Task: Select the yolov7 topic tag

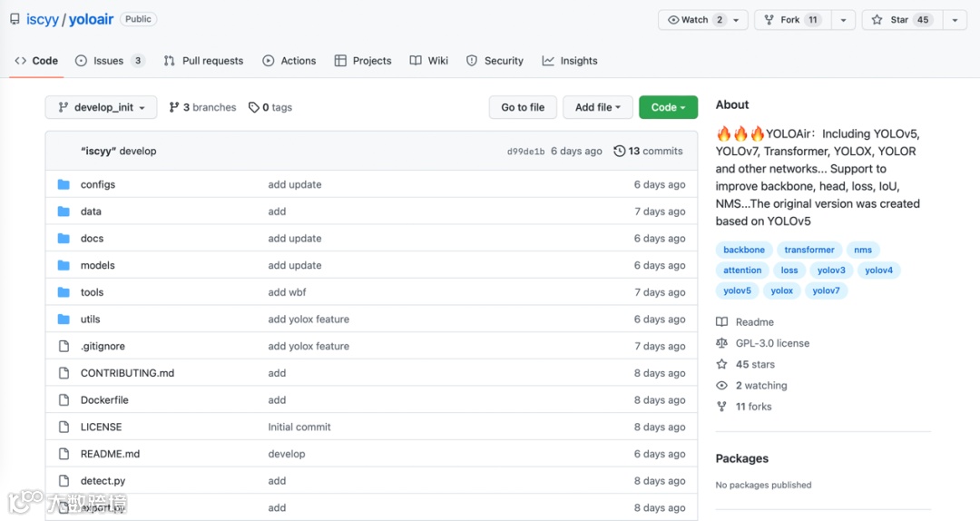Action: (x=826, y=290)
